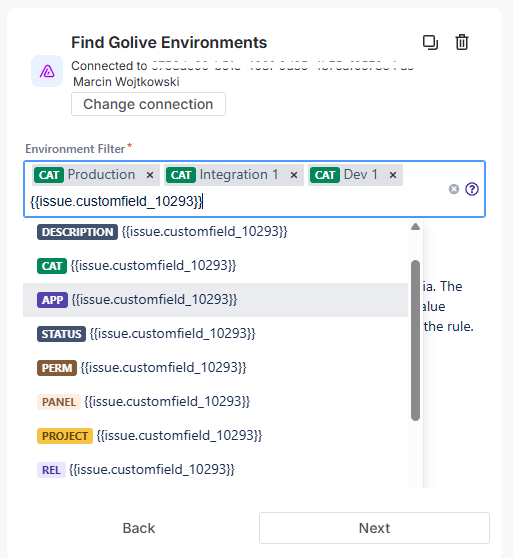Select the DESCRIPTION suggestion option
The width and height of the screenshot is (513, 558).
pos(216,232)
